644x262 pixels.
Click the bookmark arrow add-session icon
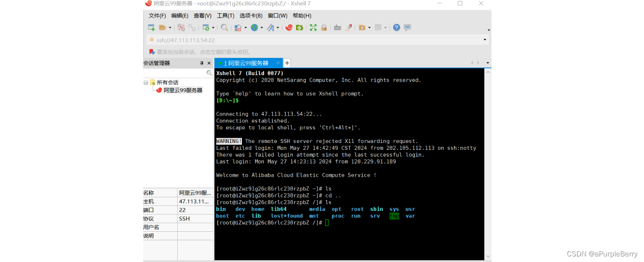pyautogui.click(x=152, y=52)
